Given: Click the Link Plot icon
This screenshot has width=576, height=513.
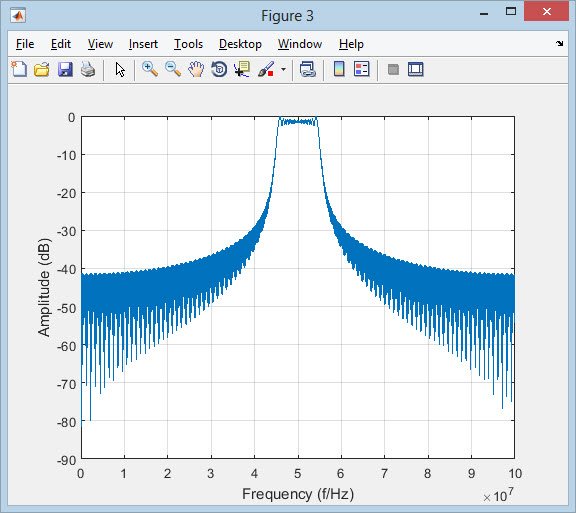Looking at the screenshot, I should [307, 69].
